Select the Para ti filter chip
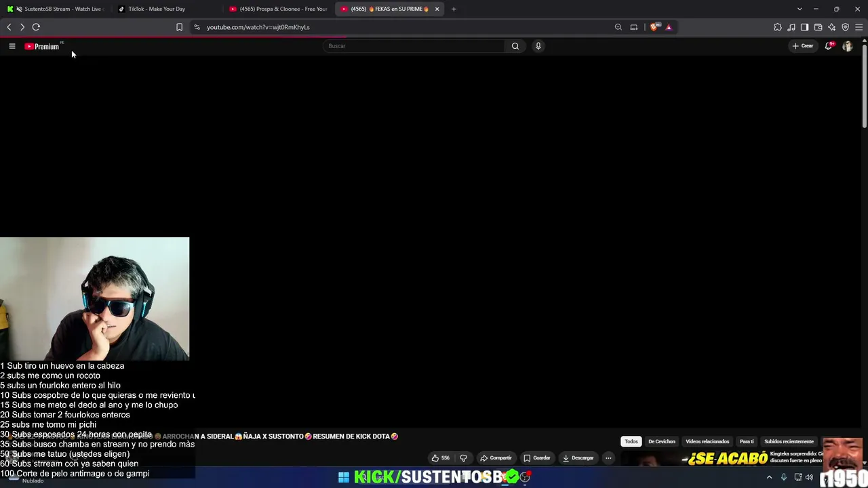The height and width of the screenshot is (488, 868). (747, 442)
